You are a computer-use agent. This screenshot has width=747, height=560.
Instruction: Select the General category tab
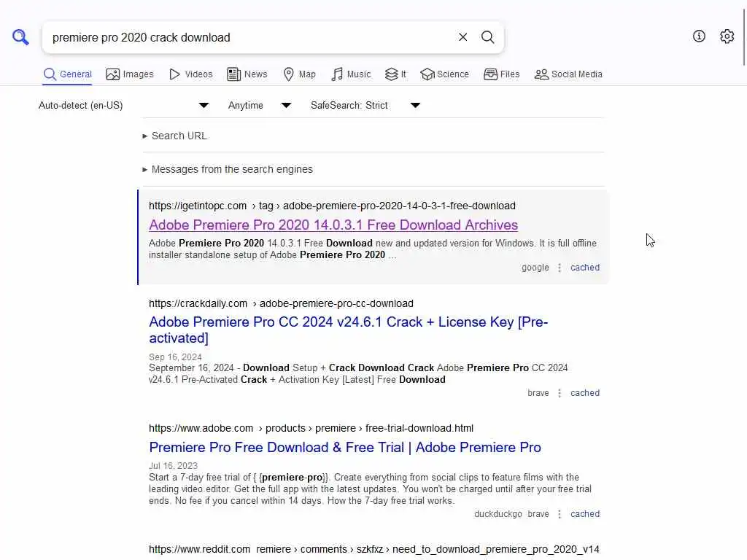point(67,74)
